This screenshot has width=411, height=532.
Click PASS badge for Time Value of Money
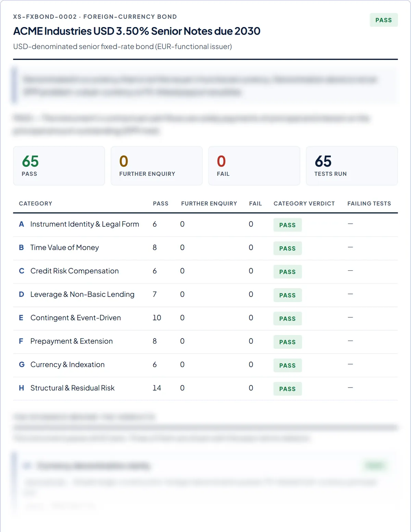pos(287,248)
